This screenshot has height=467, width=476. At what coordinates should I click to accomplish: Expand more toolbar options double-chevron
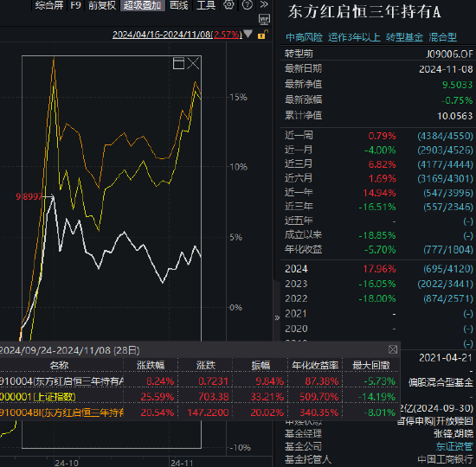click(x=264, y=4)
